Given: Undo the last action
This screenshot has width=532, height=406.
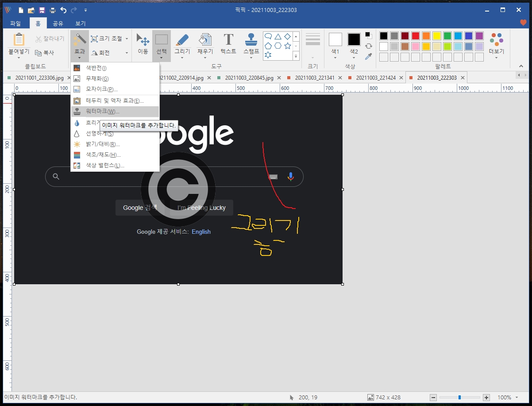Looking at the screenshot, I should pyautogui.click(x=63, y=10).
